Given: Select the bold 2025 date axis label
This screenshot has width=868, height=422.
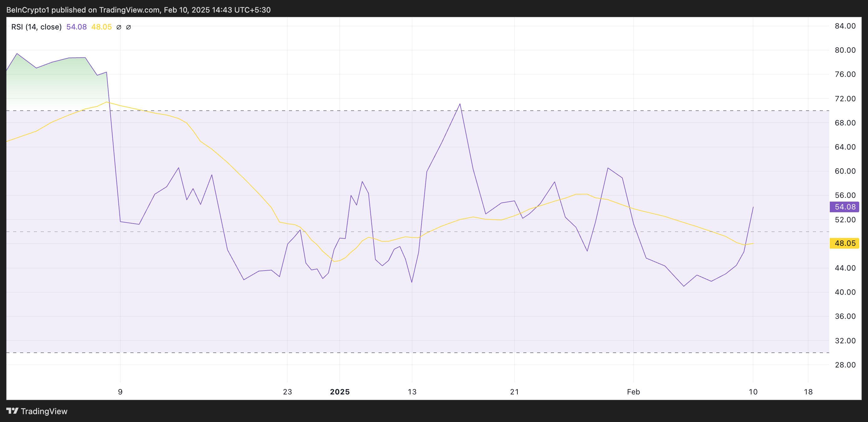Looking at the screenshot, I should (x=340, y=392).
